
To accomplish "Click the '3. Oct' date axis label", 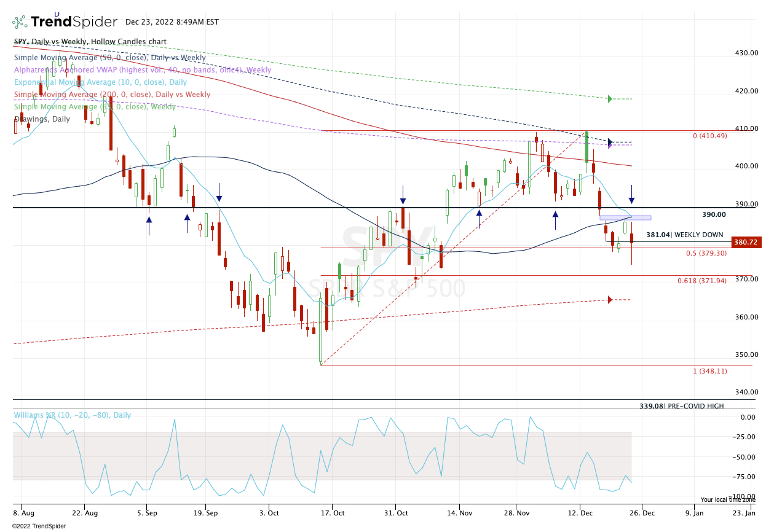I will pyautogui.click(x=269, y=512).
